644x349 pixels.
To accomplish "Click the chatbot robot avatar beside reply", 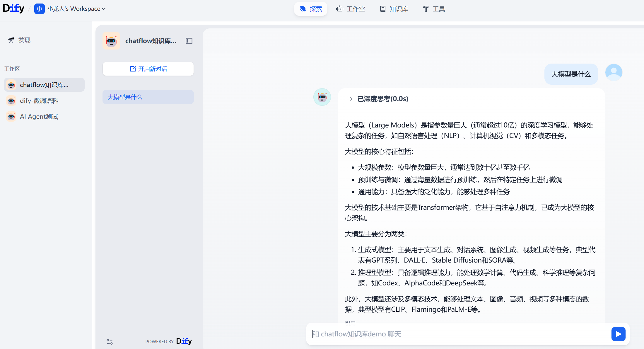I will pos(322,97).
